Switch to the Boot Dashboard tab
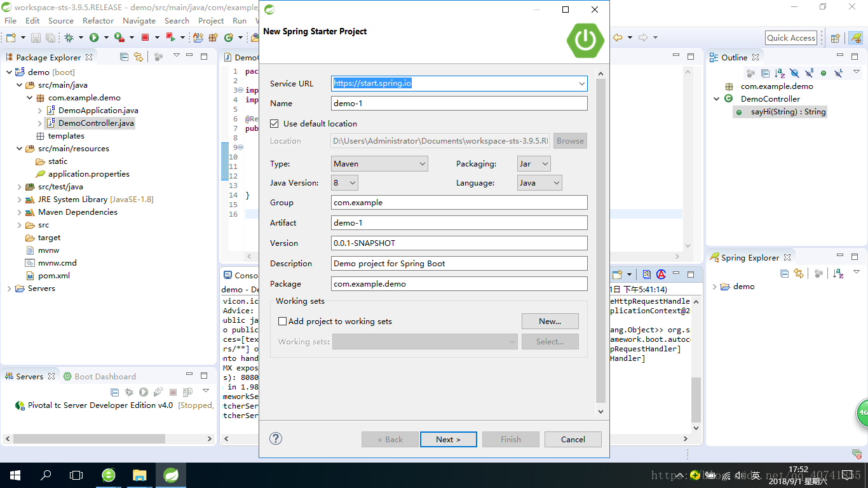The image size is (868, 488). pos(99,376)
